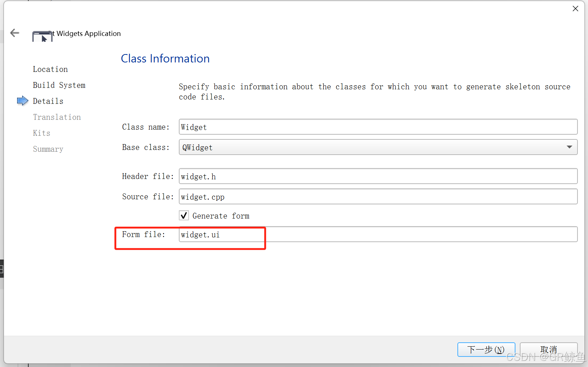Click the Class name label
This screenshot has width=588, height=367.
[x=146, y=127]
